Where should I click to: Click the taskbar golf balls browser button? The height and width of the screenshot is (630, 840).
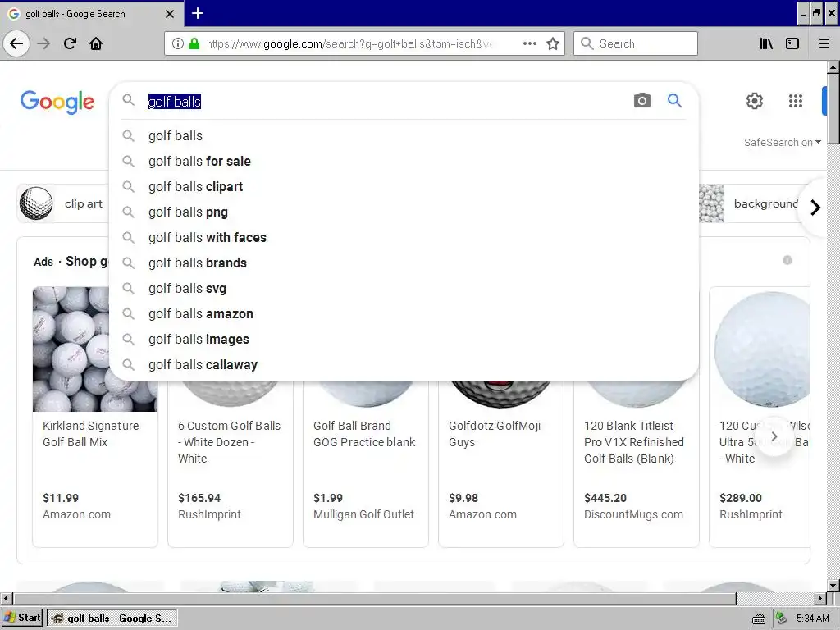click(x=112, y=618)
